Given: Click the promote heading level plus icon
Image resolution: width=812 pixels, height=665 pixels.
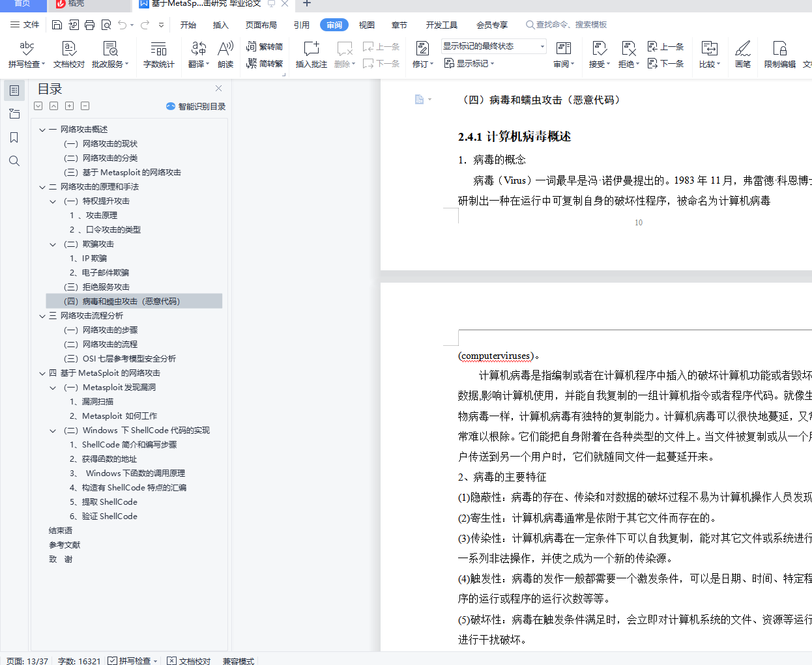Looking at the screenshot, I should pos(69,106).
